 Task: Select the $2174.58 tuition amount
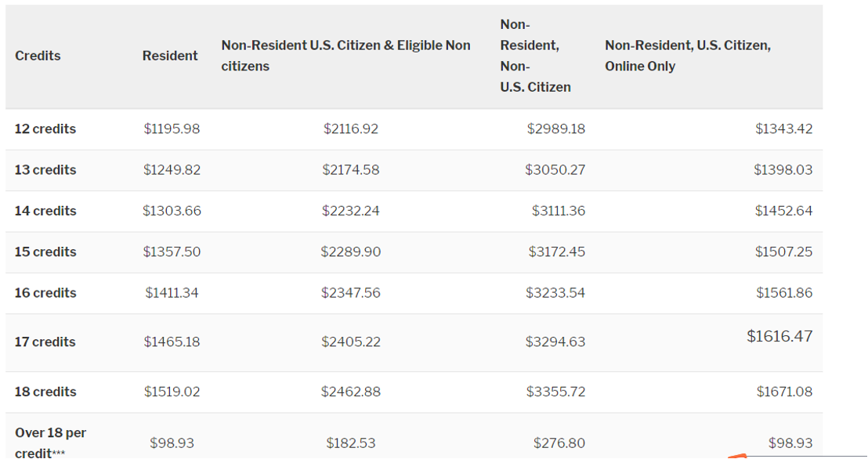pos(350,170)
